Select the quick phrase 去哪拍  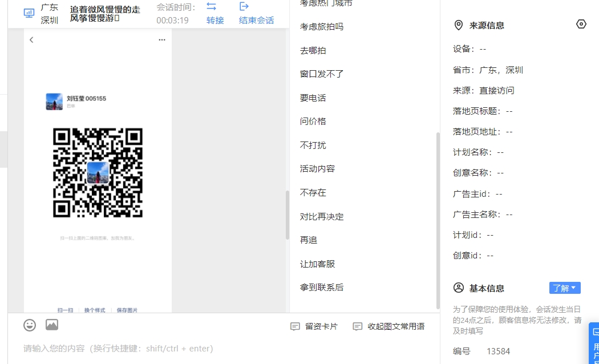coord(313,50)
